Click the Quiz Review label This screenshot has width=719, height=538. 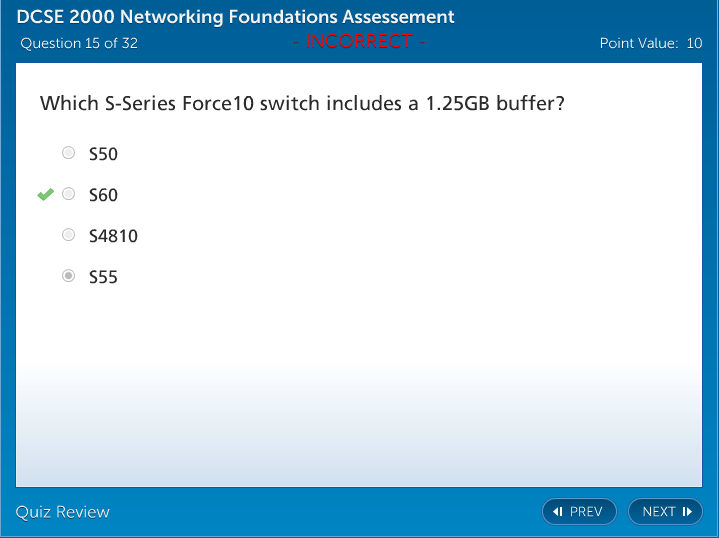63,512
